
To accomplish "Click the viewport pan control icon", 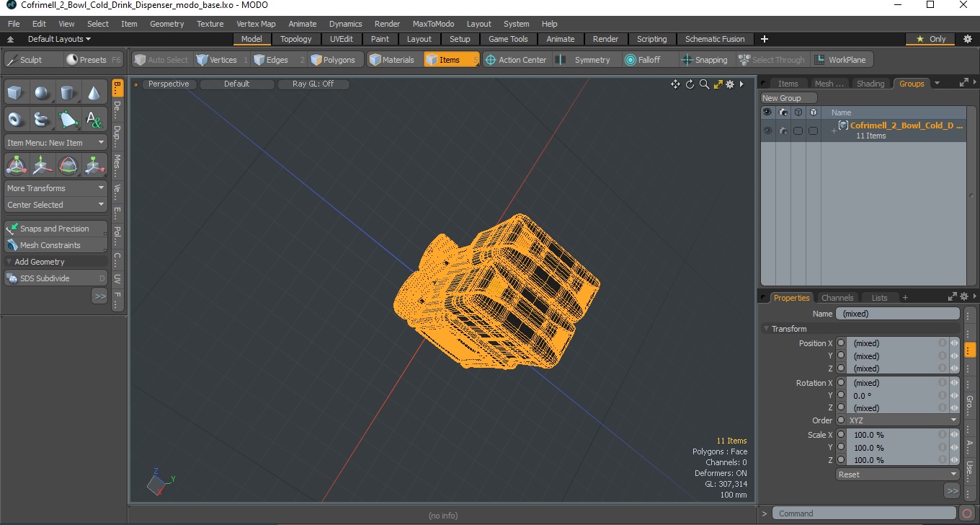I will 675,84.
